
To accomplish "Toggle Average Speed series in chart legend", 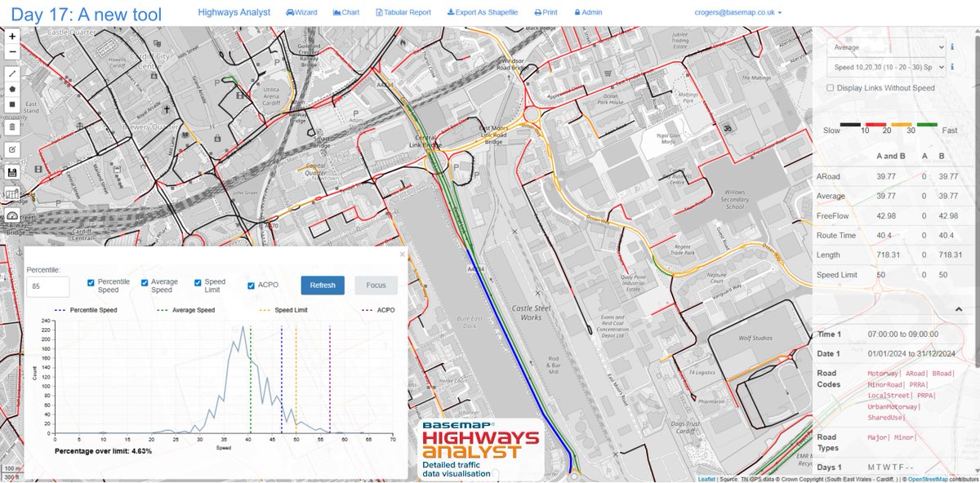I will coord(185,310).
